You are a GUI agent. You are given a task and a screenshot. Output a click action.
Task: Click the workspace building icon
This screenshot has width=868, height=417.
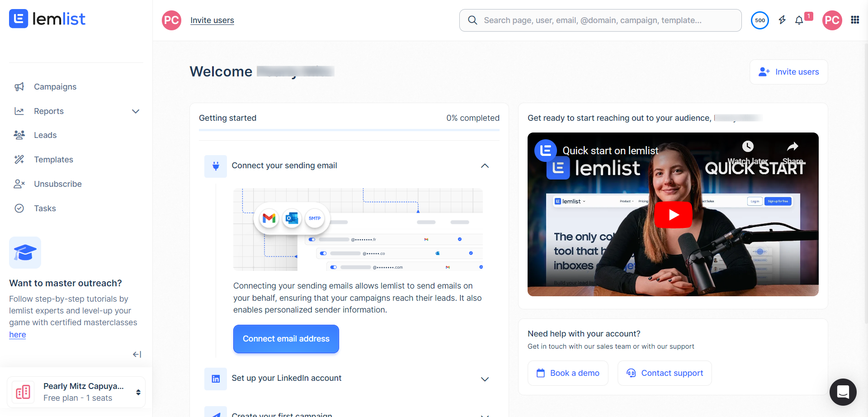coord(23,392)
